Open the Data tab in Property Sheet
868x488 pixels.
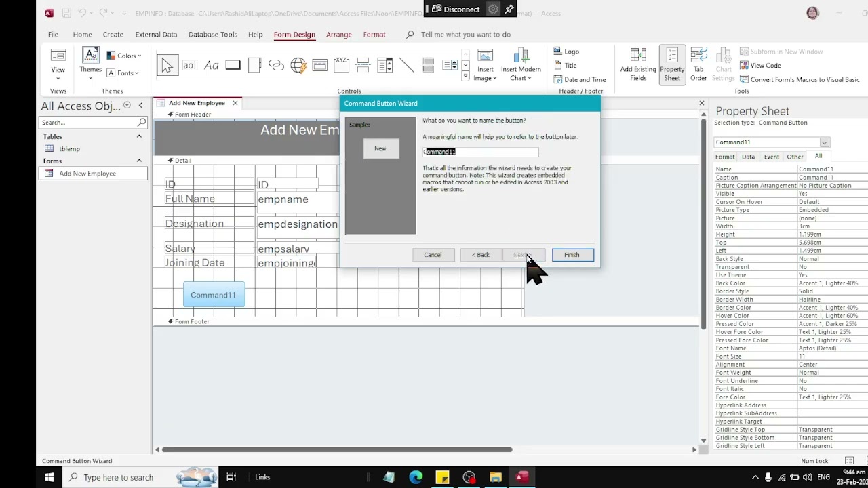pyautogui.click(x=748, y=157)
